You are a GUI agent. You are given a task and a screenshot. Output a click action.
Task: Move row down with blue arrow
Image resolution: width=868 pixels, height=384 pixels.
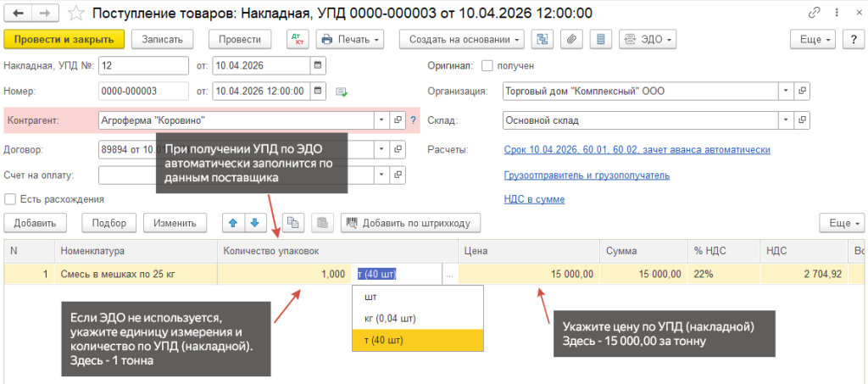click(254, 223)
